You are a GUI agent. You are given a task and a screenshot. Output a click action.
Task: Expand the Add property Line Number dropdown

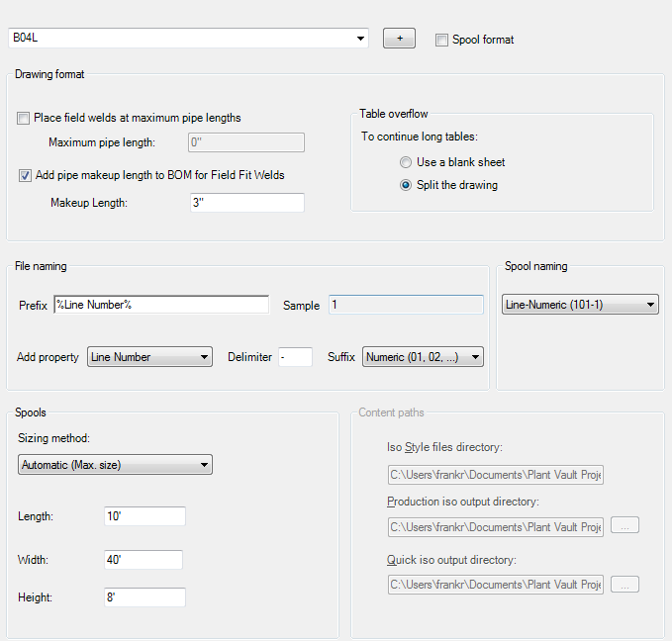204,357
